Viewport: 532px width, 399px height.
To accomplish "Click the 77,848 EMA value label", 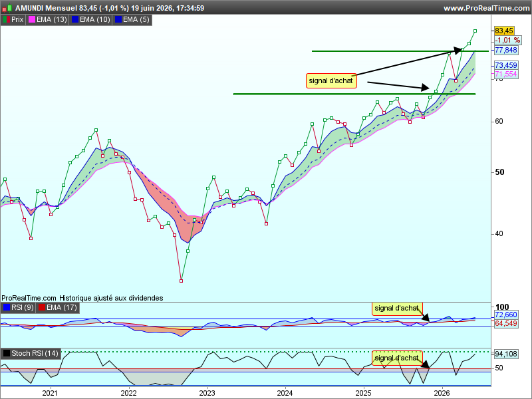I will (506, 51).
